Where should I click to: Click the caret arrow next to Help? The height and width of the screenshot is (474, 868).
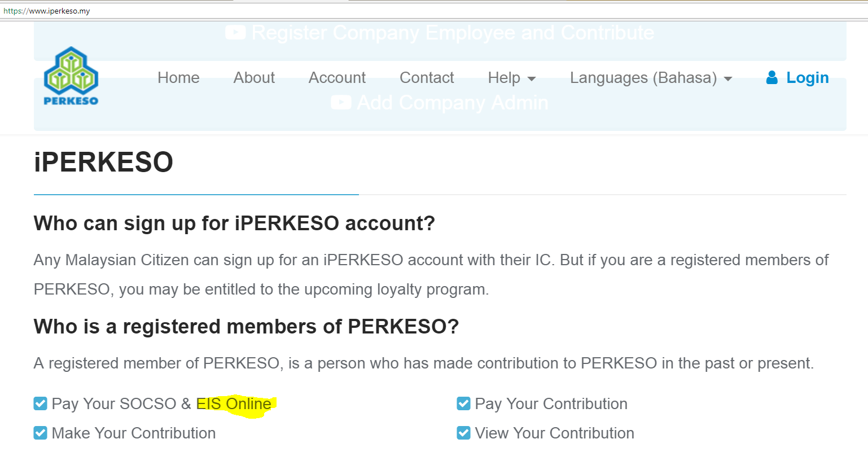[531, 79]
